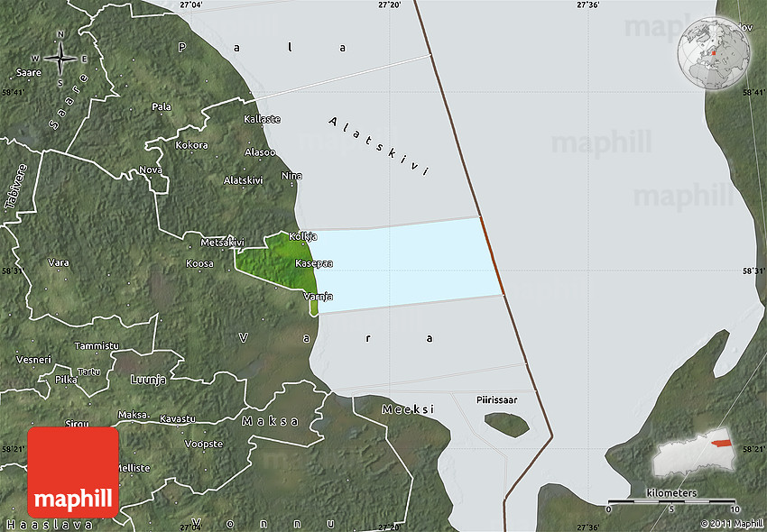Click the red maphill logo
The height and width of the screenshot is (532, 767).
coord(73,472)
